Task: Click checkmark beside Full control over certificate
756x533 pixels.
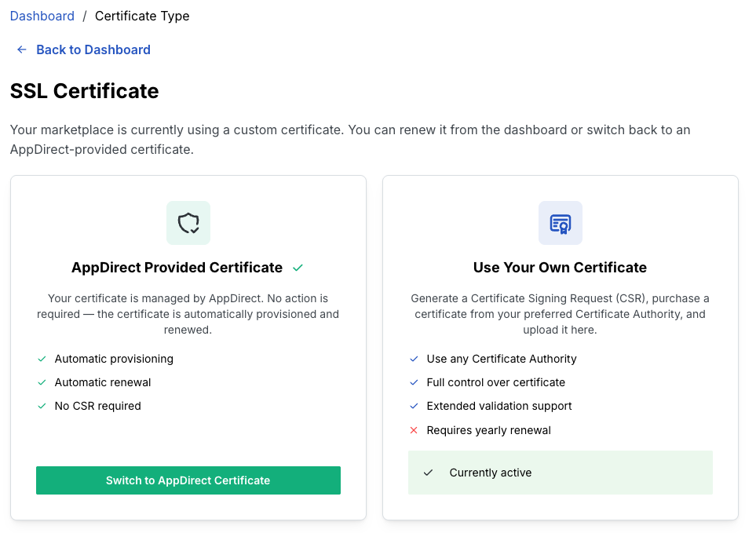Action: tap(414, 382)
